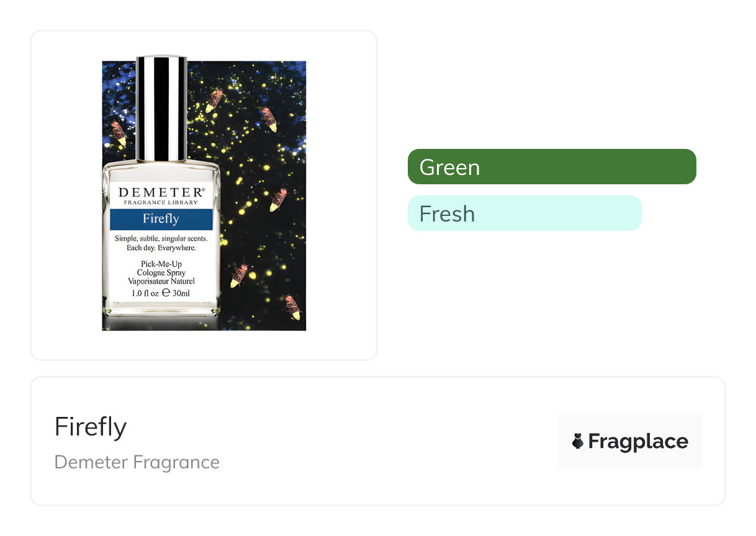Click the Fragplace wordmark text
Viewport: 756px width, 536px height.
pos(638,441)
